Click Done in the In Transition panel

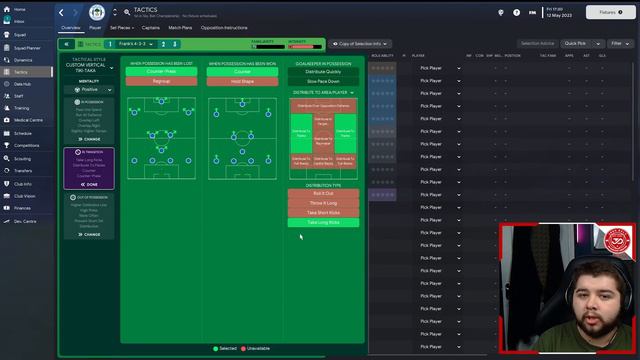coord(89,184)
